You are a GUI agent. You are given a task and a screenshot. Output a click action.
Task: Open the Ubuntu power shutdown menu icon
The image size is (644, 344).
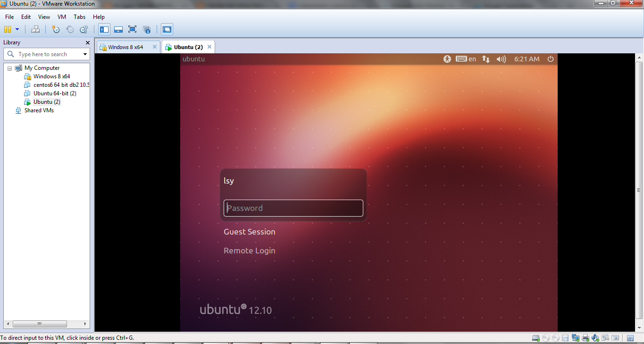551,59
